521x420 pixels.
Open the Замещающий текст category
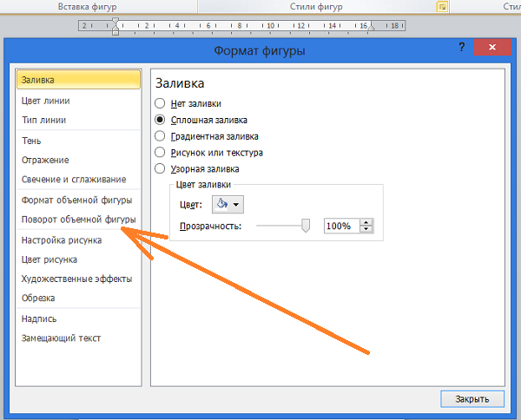pos(61,338)
